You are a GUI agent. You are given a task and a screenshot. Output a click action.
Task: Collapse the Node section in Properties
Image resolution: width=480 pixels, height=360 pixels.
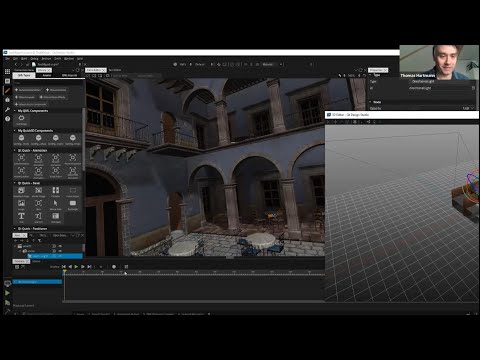370,102
